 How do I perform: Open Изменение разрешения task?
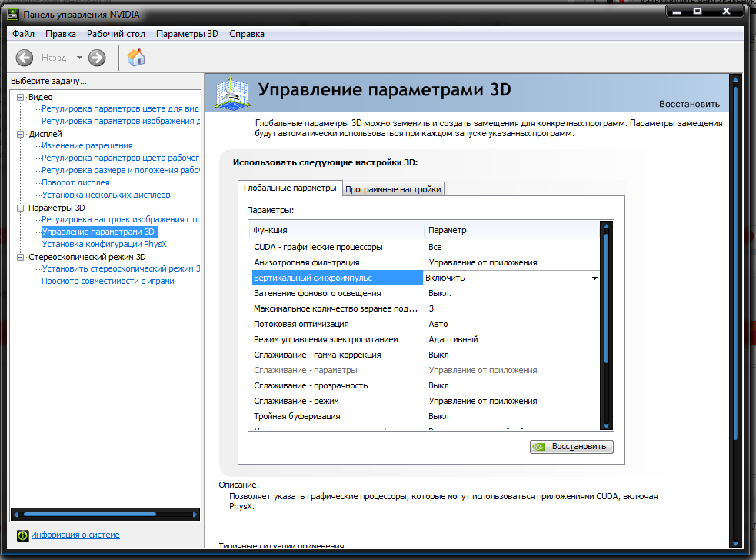tap(87, 145)
